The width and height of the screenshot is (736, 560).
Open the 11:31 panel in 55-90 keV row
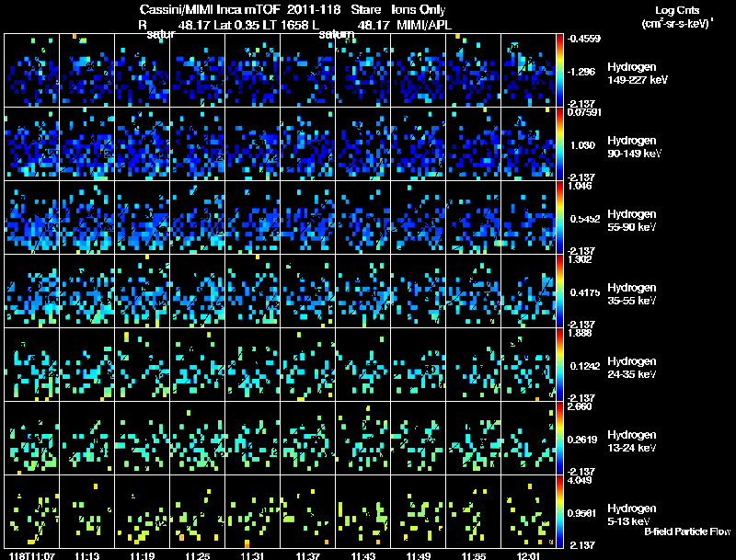[252, 218]
